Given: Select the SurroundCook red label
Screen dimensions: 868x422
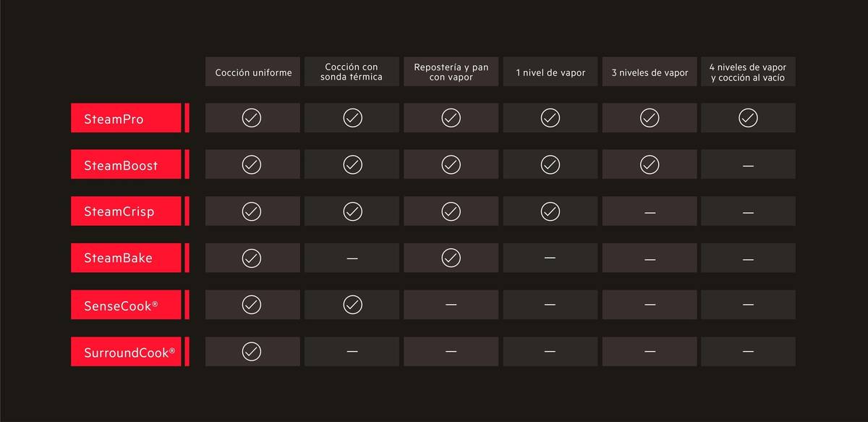Looking at the screenshot, I should tap(126, 351).
